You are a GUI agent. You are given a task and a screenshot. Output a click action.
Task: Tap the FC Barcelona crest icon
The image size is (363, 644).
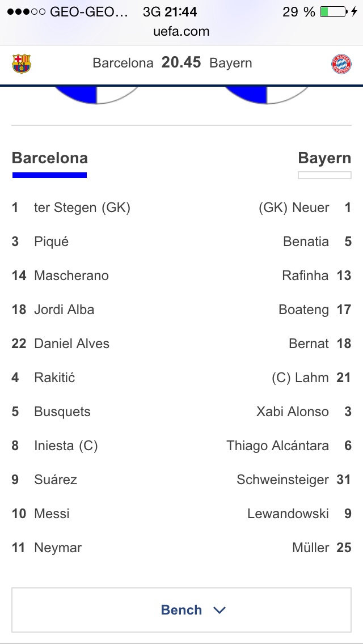pyautogui.click(x=22, y=63)
